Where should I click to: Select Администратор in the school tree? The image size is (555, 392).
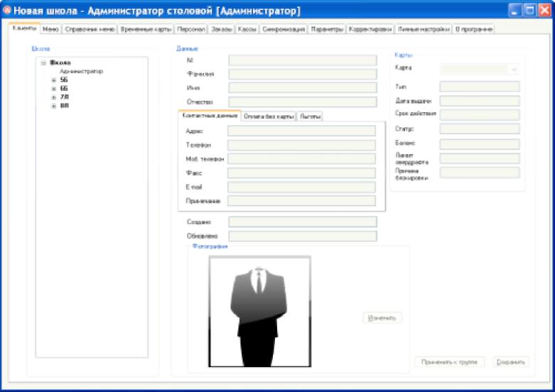[x=81, y=71]
